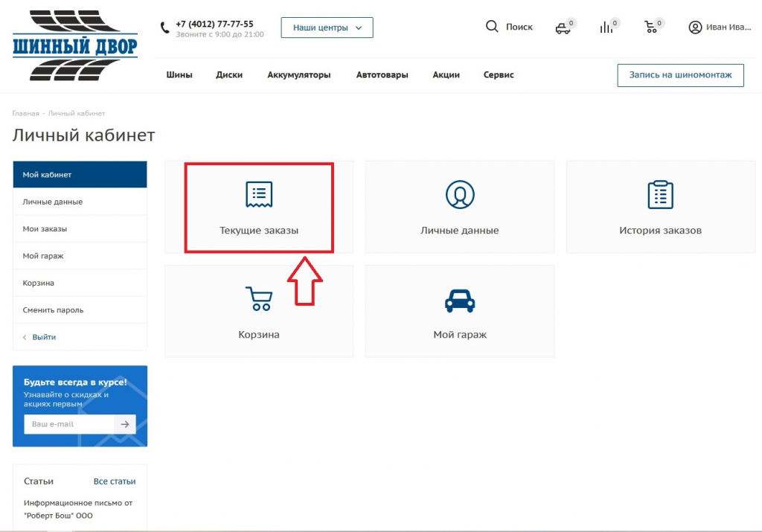762x532 pixels.
Task: Click the Корзина shopping cart tile icon
Action: pyautogui.click(x=259, y=298)
